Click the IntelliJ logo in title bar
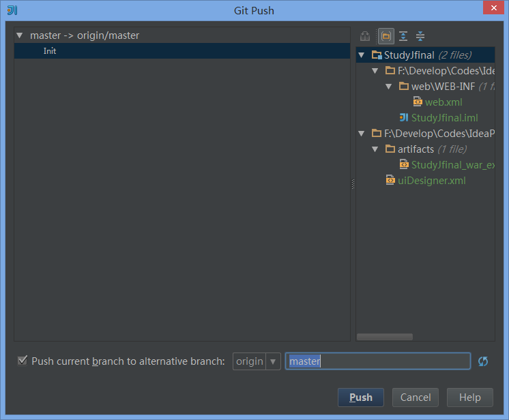This screenshot has width=509, height=420. 12,10
